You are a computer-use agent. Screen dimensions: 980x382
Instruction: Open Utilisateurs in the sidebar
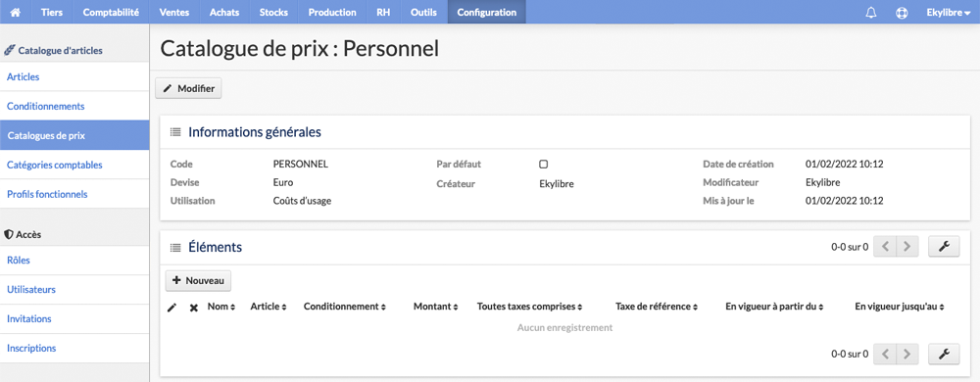pos(74,290)
